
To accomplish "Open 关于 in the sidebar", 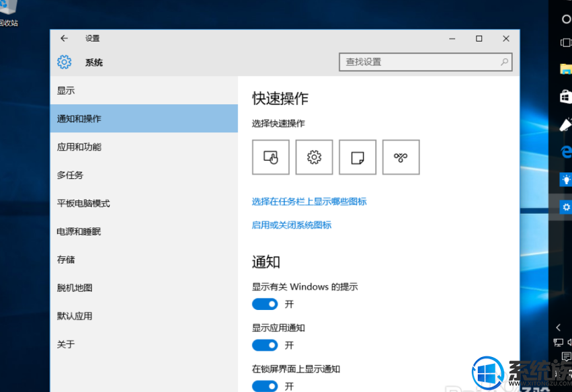I will 144,344.
